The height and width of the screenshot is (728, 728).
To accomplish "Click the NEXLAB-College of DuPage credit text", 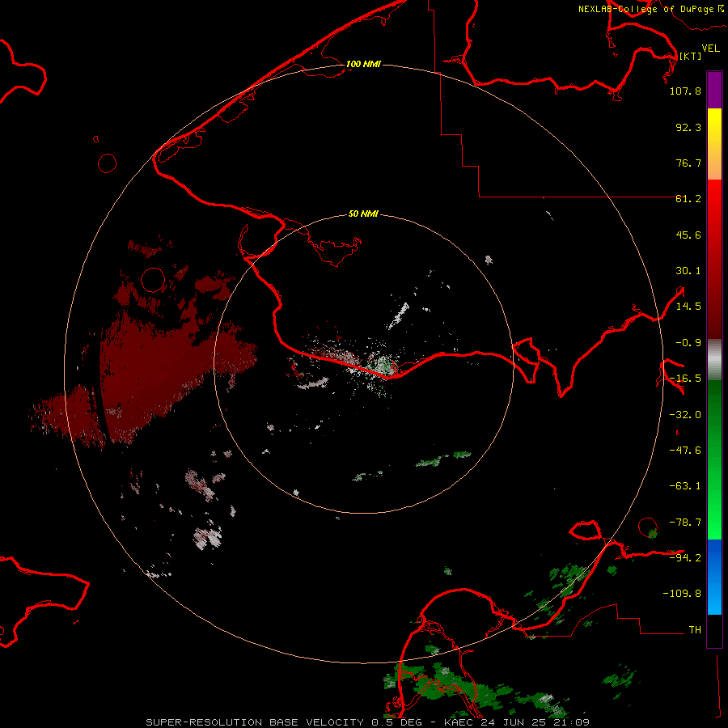I will tap(651, 9).
